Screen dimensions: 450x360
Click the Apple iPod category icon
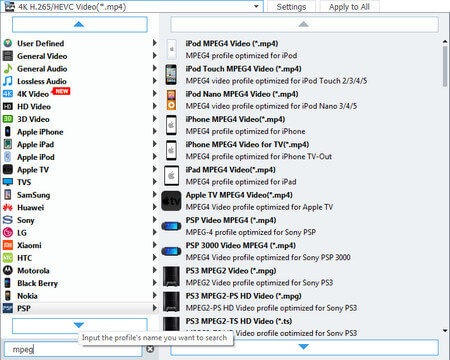(8, 157)
